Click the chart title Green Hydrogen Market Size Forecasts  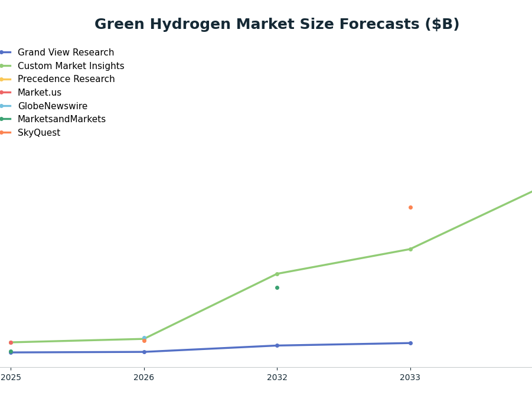277,24
